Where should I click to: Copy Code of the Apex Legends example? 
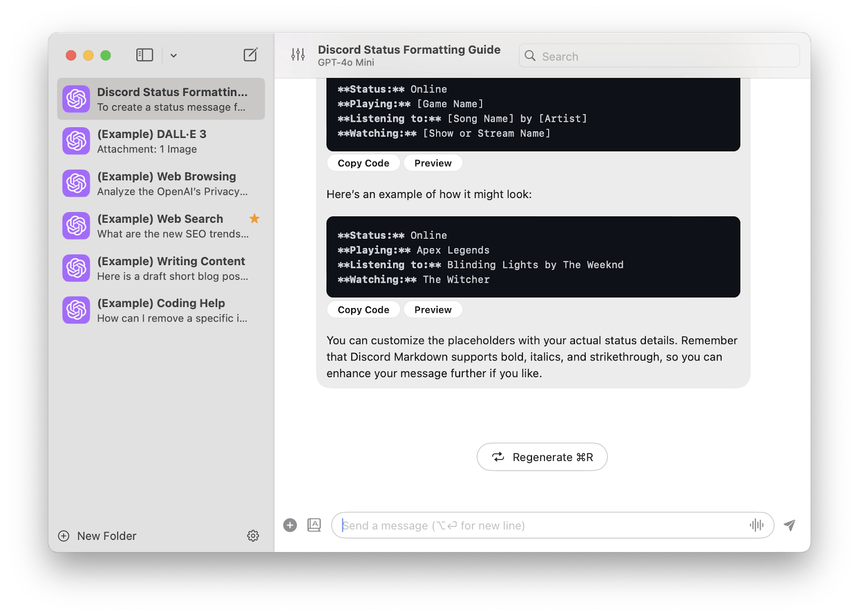[x=363, y=310]
